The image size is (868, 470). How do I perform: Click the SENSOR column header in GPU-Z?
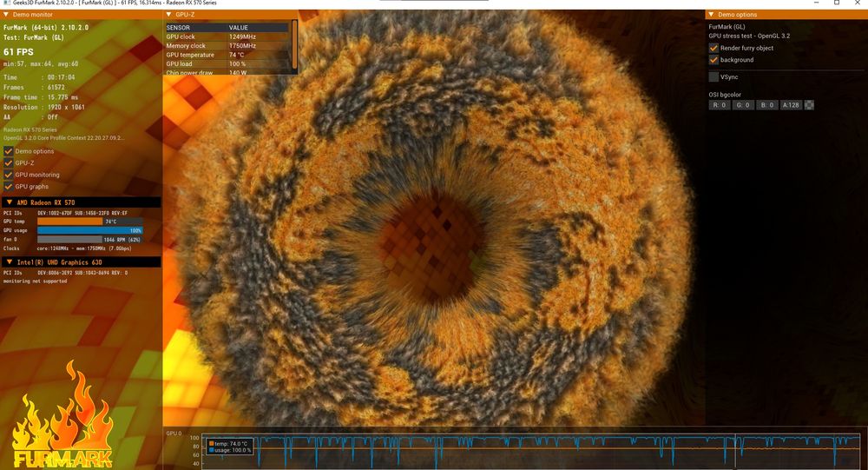(178, 27)
